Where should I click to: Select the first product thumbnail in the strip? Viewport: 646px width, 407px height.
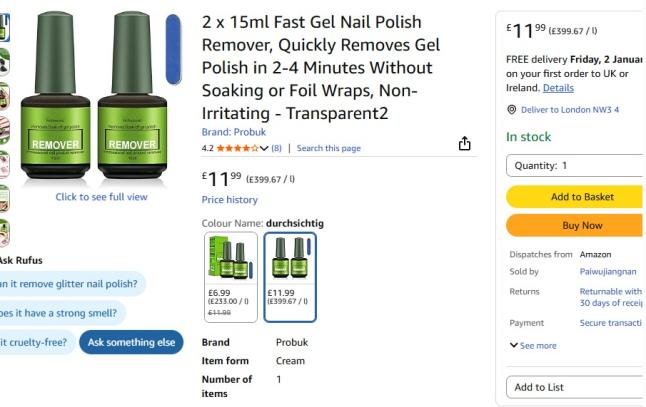(4, 28)
